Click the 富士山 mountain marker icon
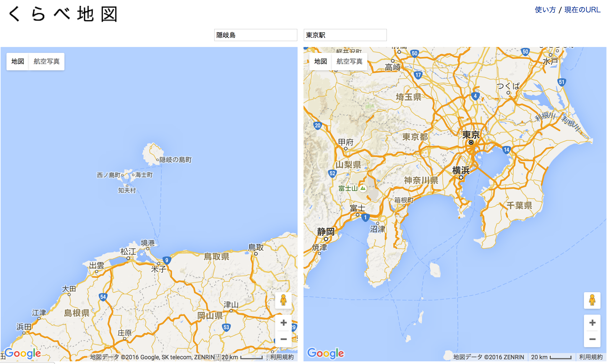 [x=363, y=188]
